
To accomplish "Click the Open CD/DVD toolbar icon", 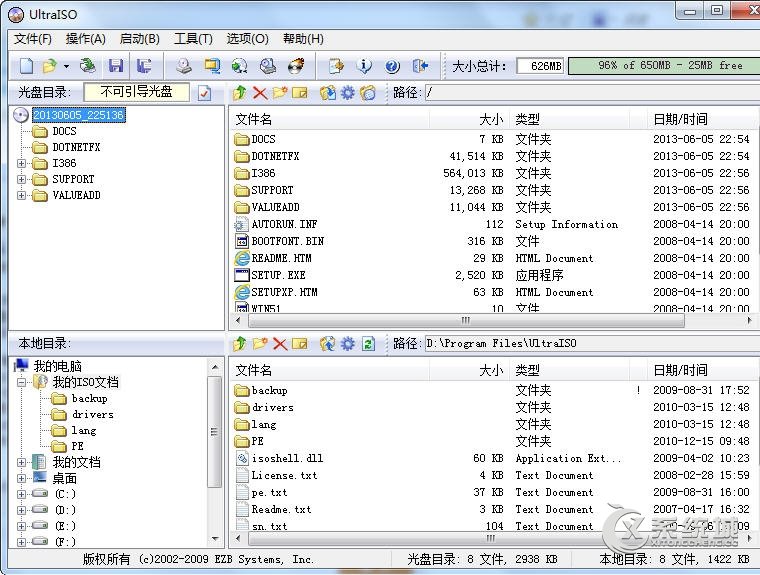I will [88, 66].
